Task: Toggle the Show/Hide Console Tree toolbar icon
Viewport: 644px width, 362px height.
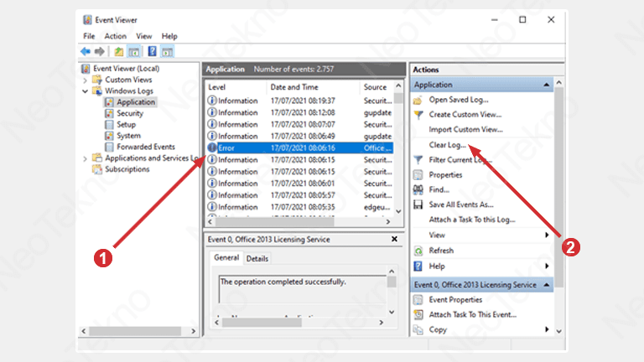Action: click(x=134, y=52)
